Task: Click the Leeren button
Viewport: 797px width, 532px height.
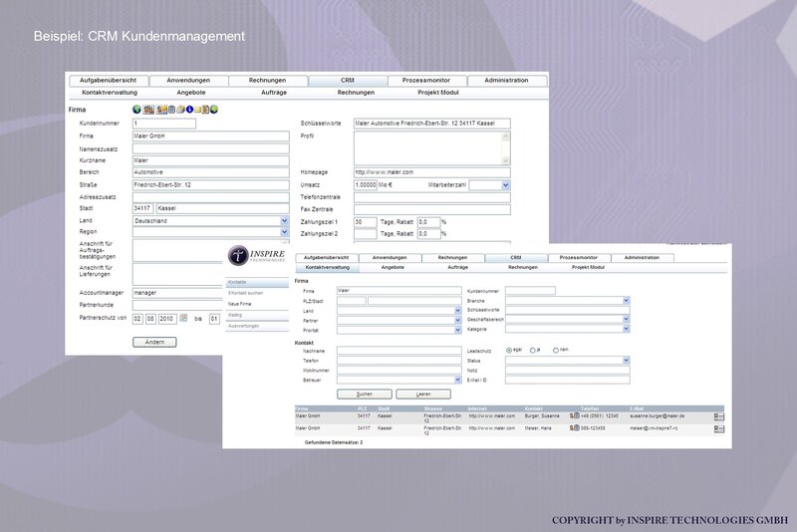Action: pos(423,395)
